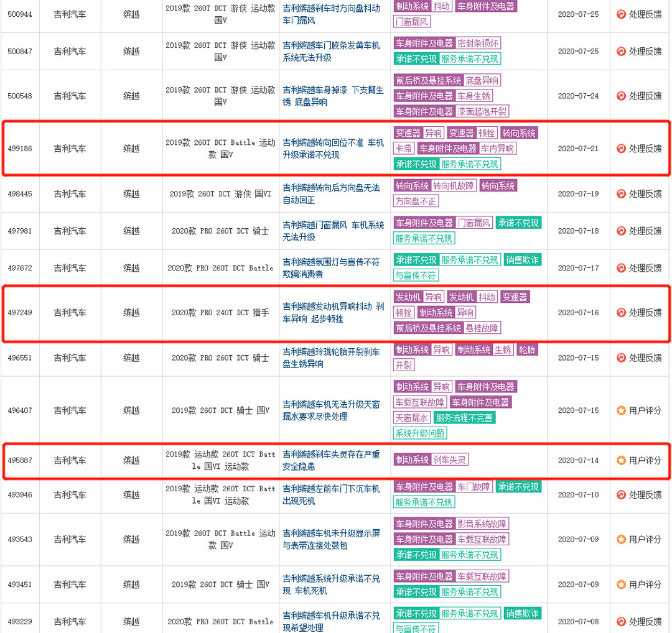Click the 处理反馈 icon for complaint 497249
Viewport: 672px width, 633px height.
click(x=620, y=313)
